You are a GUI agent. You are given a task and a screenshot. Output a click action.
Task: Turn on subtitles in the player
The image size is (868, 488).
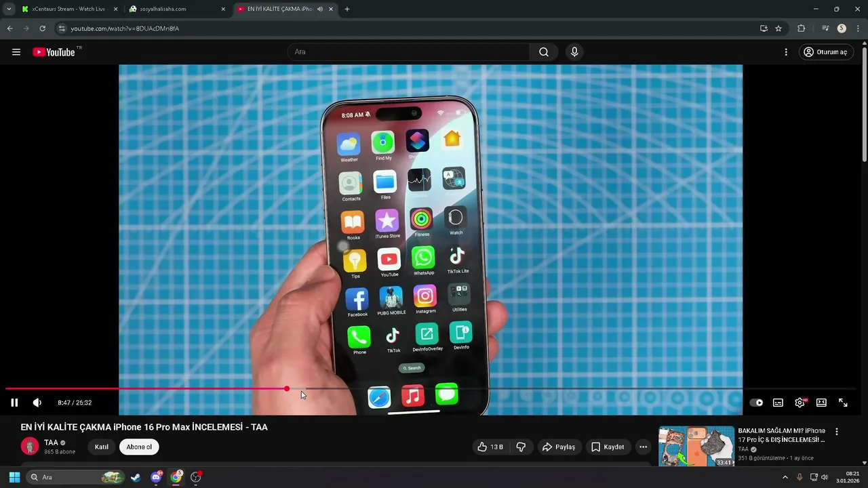coord(778,403)
